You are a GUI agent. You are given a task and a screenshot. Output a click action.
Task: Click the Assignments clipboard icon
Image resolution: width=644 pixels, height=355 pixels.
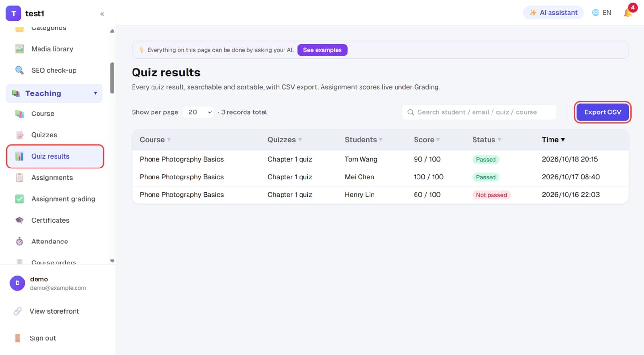pyautogui.click(x=19, y=178)
